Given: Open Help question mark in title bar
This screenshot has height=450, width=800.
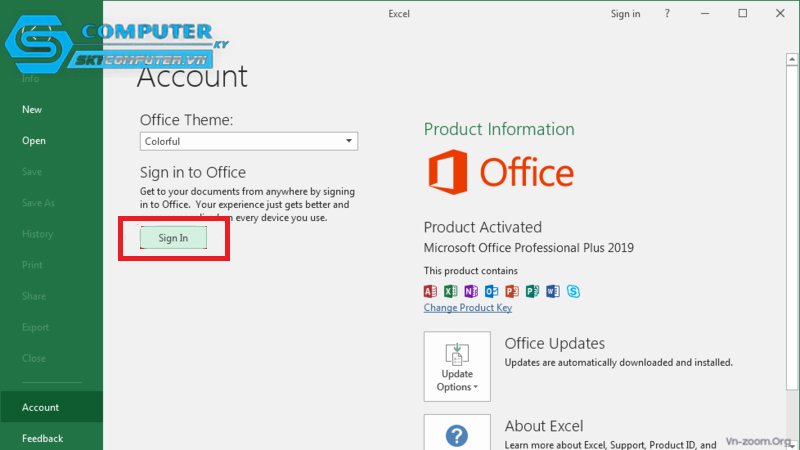Looking at the screenshot, I should tap(667, 14).
